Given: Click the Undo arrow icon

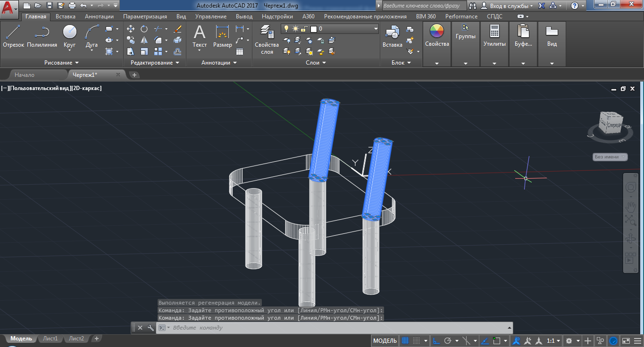Looking at the screenshot, I should [83, 6].
